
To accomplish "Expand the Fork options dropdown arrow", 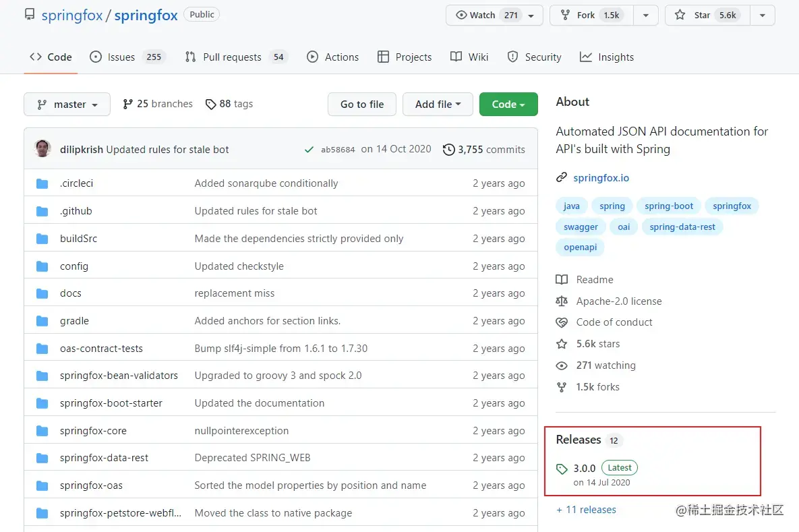I will pyautogui.click(x=646, y=16).
